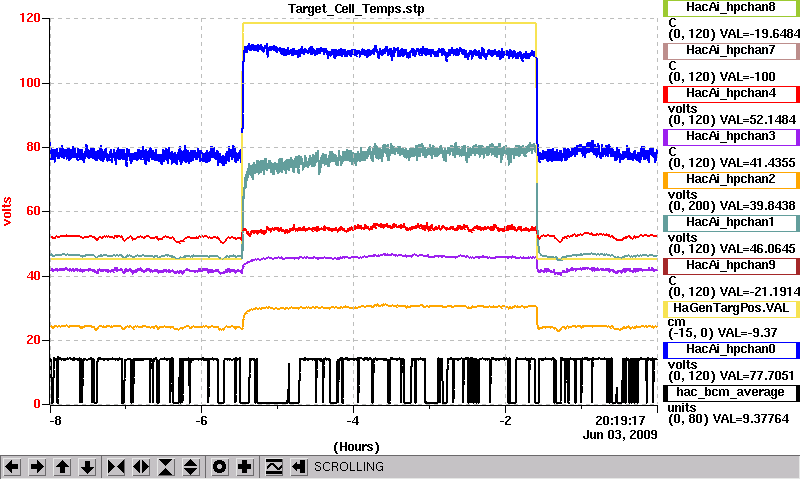Click the Y-axis tick label 20

[x=33, y=340]
